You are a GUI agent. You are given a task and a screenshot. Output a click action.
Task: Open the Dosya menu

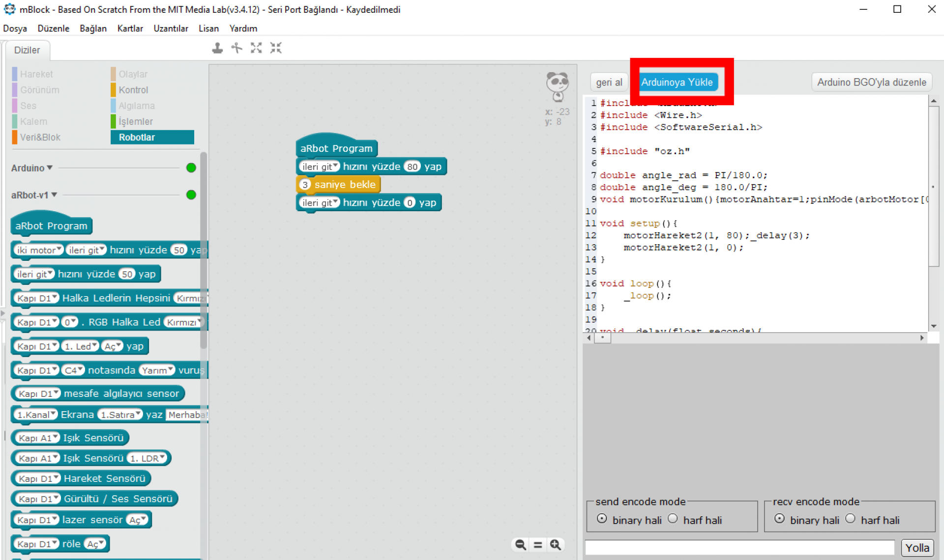pyautogui.click(x=15, y=28)
